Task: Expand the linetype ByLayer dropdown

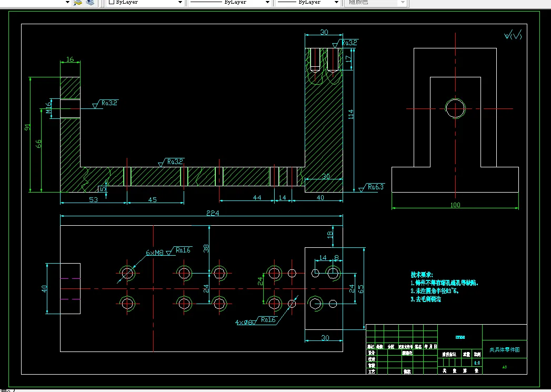Action: (267, 2)
